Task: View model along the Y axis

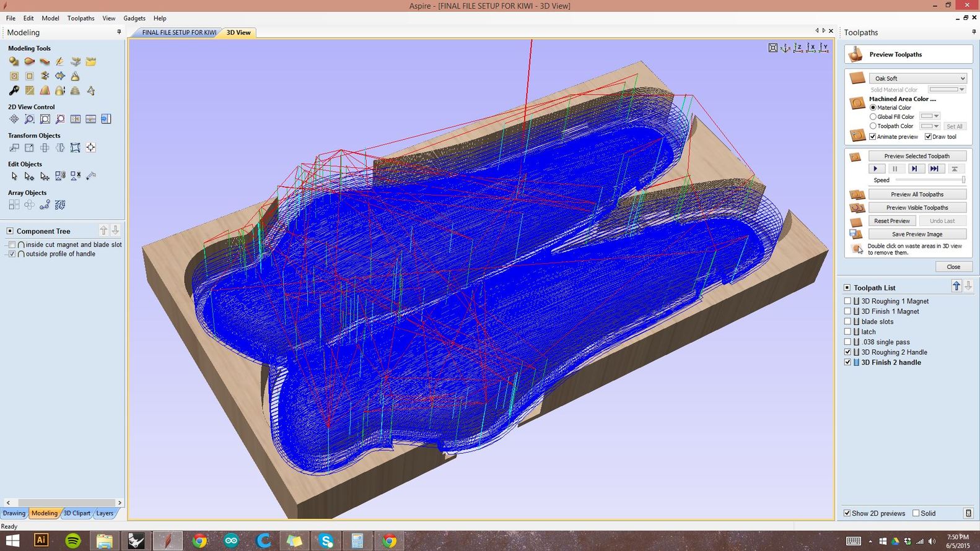Action: pyautogui.click(x=824, y=48)
